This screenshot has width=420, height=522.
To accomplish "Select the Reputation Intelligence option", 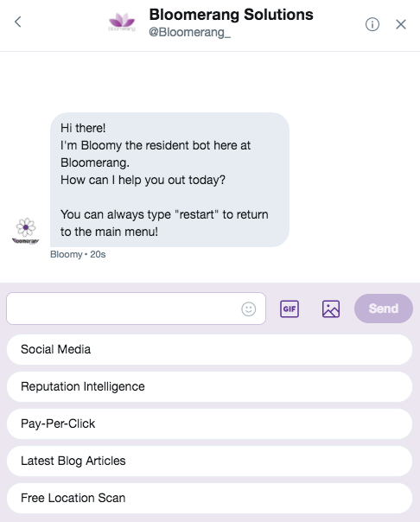I will point(209,386).
